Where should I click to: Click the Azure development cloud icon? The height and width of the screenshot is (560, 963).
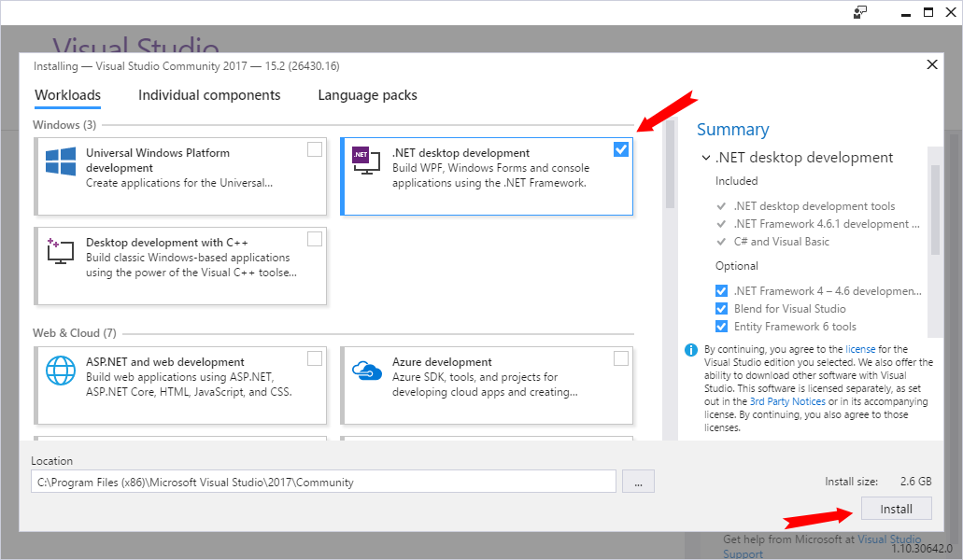[x=367, y=371]
